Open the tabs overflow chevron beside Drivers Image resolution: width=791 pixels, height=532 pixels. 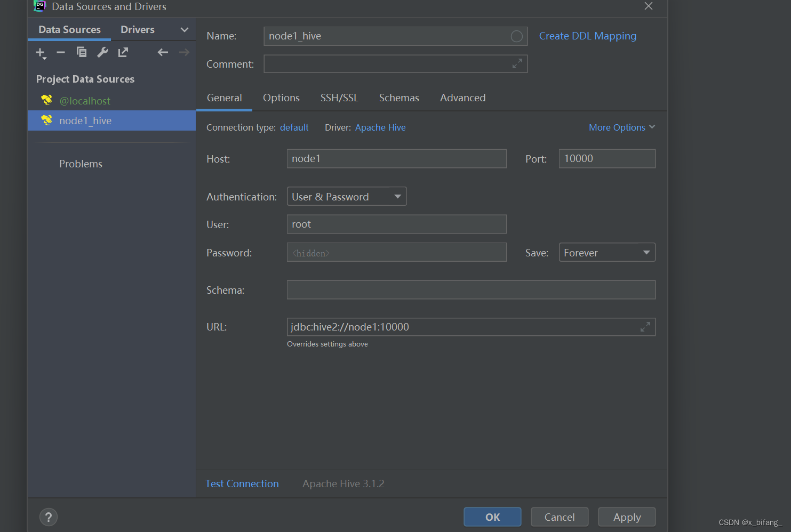click(185, 30)
